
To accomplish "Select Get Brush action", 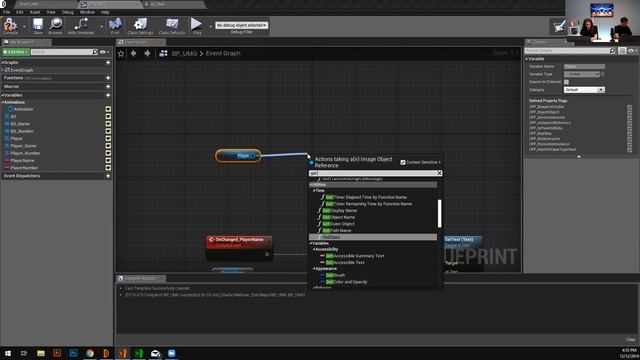I will (x=336, y=276).
